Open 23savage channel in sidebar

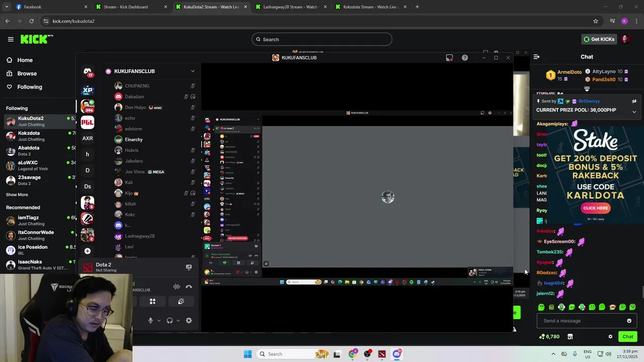pyautogui.click(x=40, y=180)
